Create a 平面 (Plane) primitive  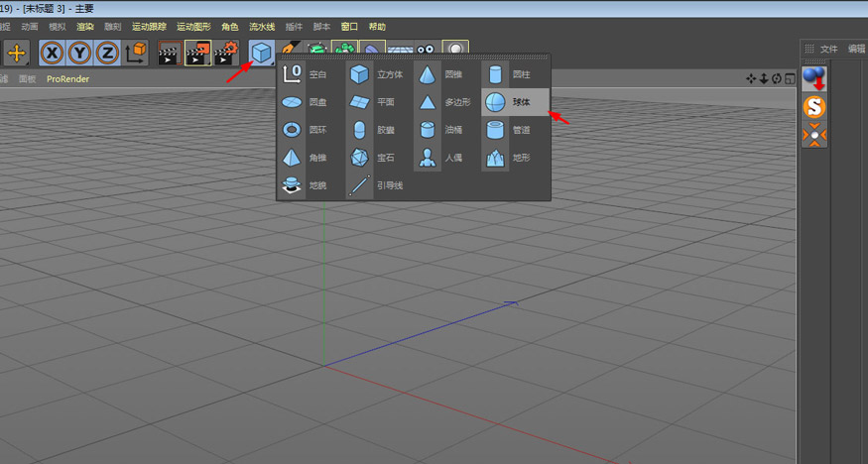click(376, 102)
